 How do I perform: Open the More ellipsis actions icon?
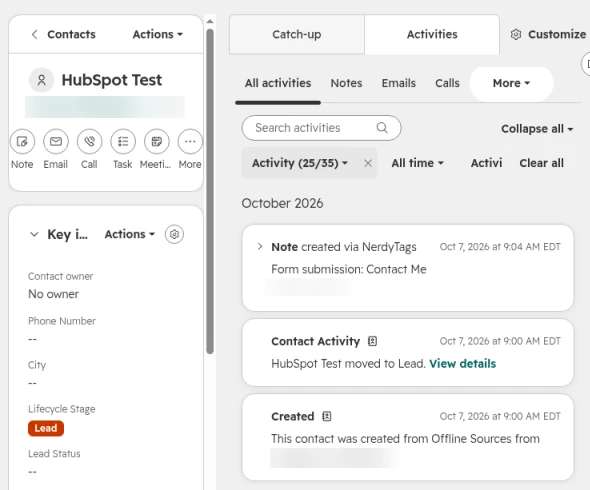tap(190, 142)
